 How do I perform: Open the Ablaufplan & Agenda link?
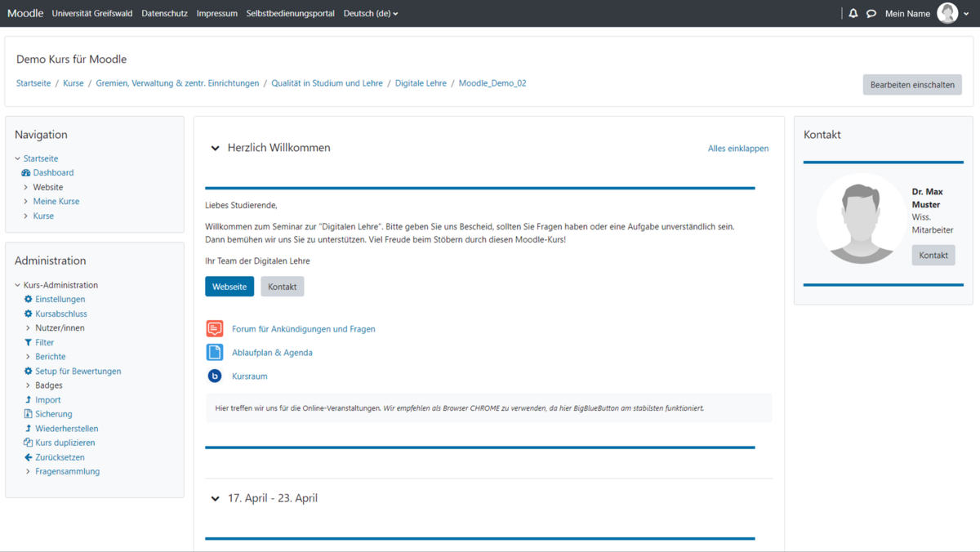click(x=272, y=352)
